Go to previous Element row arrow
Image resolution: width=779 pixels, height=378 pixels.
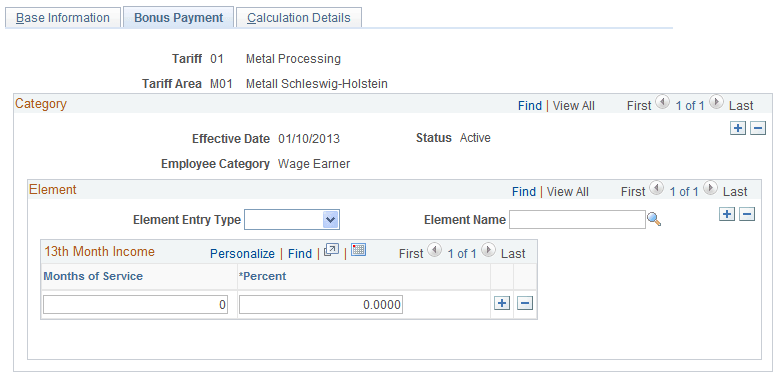(656, 189)
